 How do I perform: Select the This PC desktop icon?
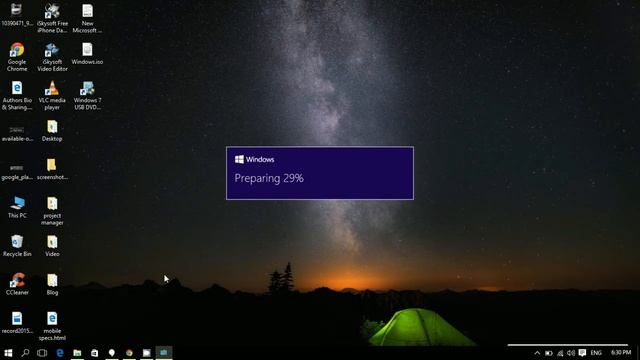coord(17,207)
